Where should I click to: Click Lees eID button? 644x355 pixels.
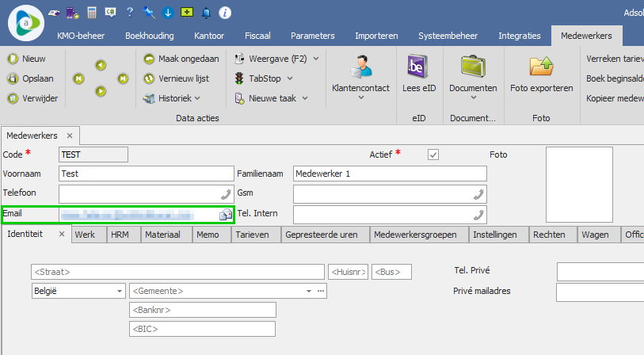pos(419,74)
